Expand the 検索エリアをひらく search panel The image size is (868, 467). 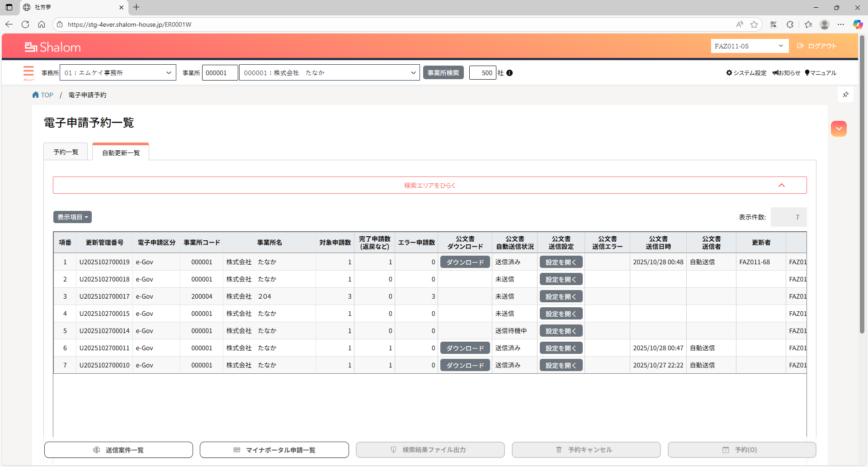click(x=429, y=185)
